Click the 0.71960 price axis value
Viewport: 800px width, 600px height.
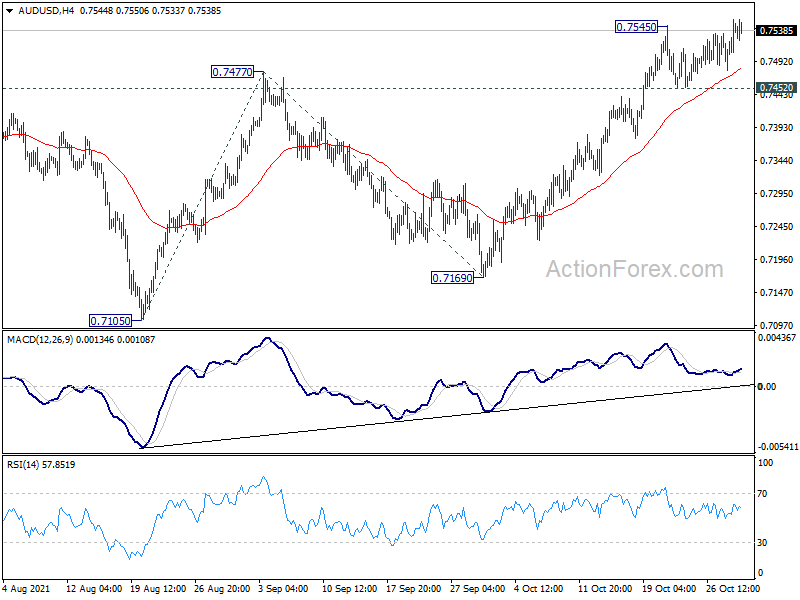click(777, 260)
